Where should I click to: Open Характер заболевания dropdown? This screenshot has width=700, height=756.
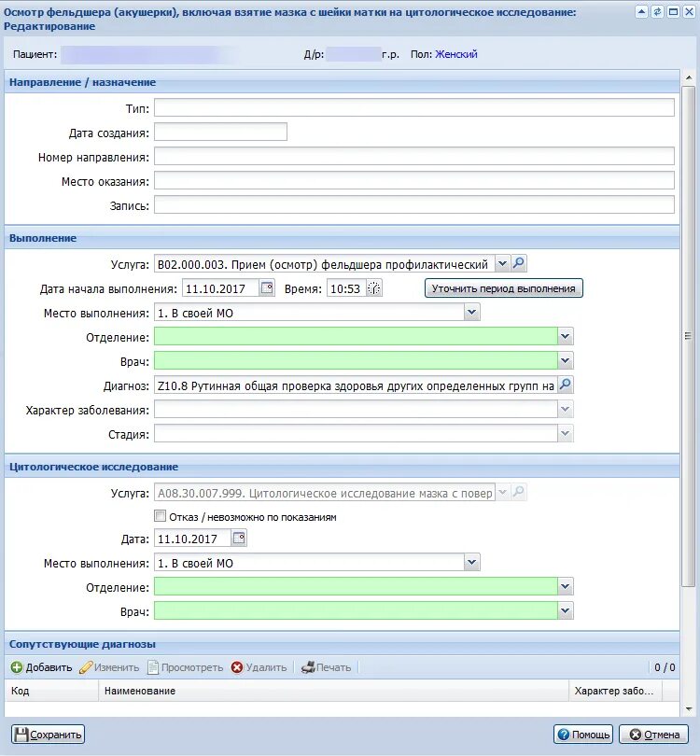565,410
